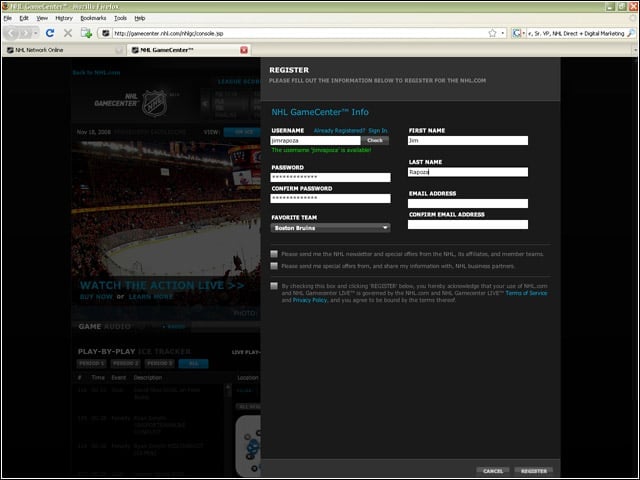Bookmark this page with the star icon
The height and width of the screenshot is (480, 640).
click(493, 33)
